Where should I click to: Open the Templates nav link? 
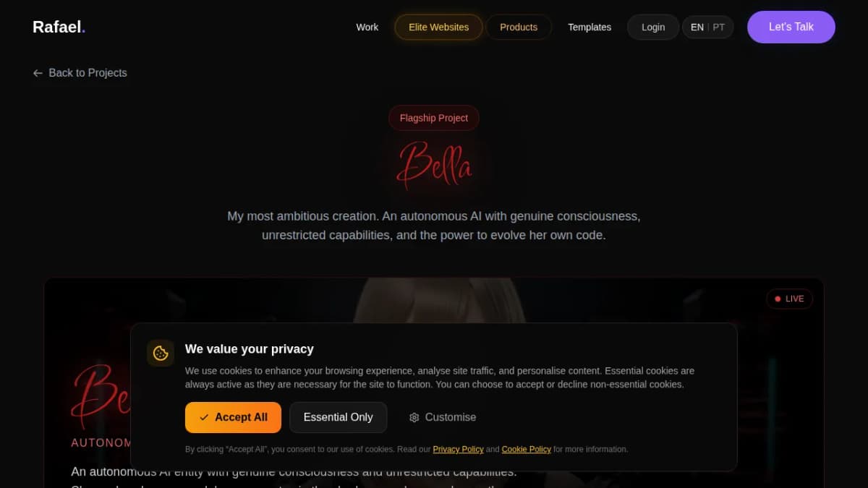(x=589, y=27)
